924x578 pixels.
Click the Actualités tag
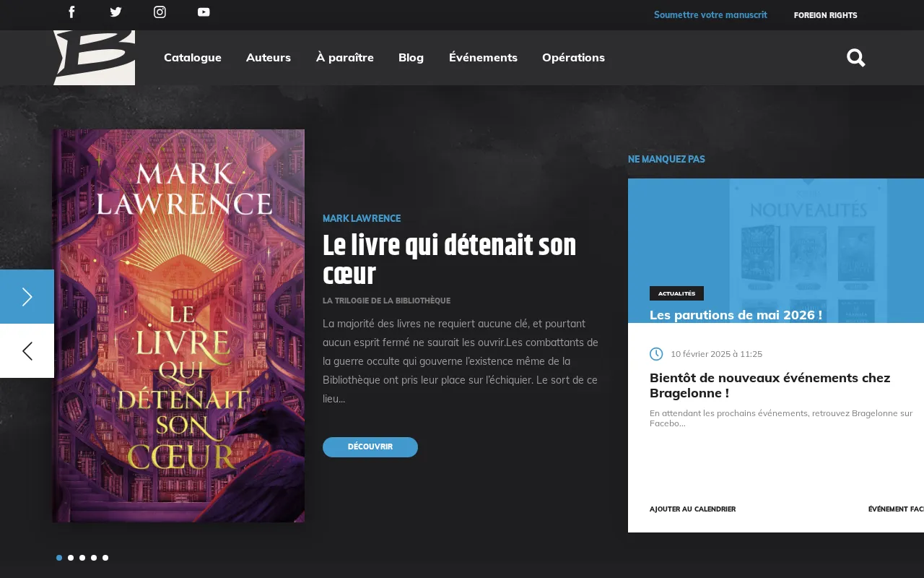(676, 293)
